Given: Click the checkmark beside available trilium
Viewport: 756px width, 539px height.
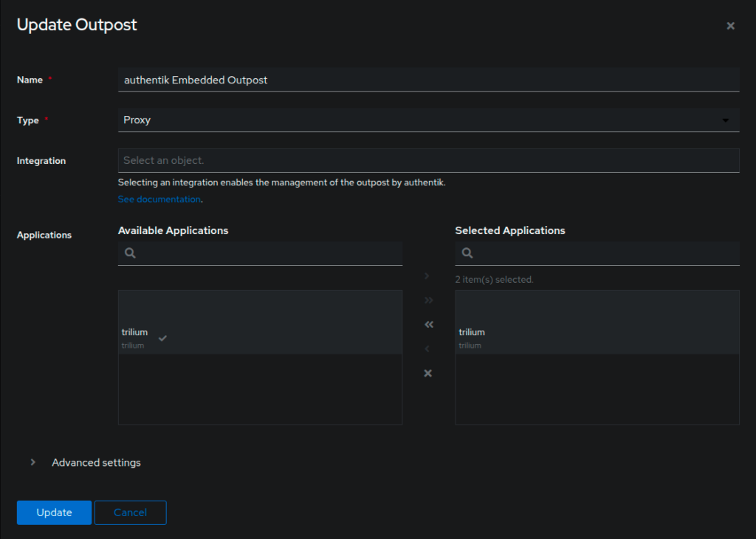Looking at the screenshot, I should coord(162,338).
